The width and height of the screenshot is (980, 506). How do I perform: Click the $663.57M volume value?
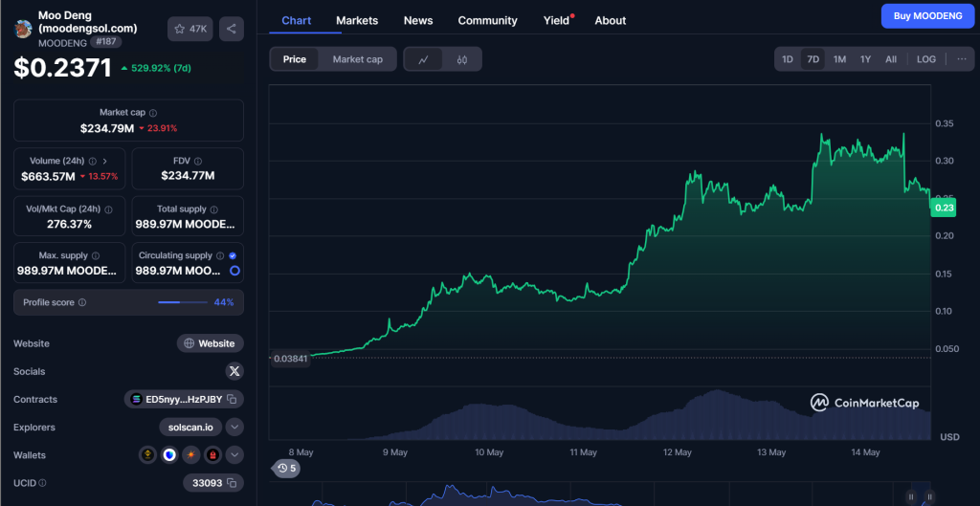pyautogui.click(x=48, y=176)
